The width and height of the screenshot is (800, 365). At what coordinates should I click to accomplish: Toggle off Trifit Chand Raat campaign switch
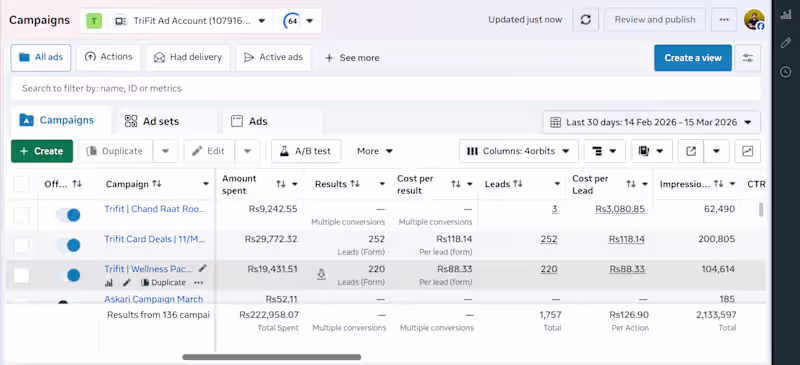coord(68,215)
